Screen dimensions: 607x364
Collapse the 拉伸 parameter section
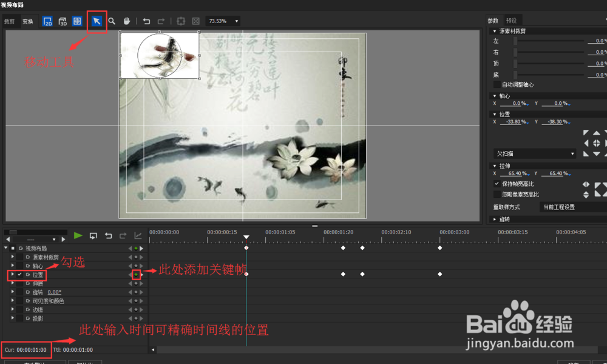pos(494,166)
